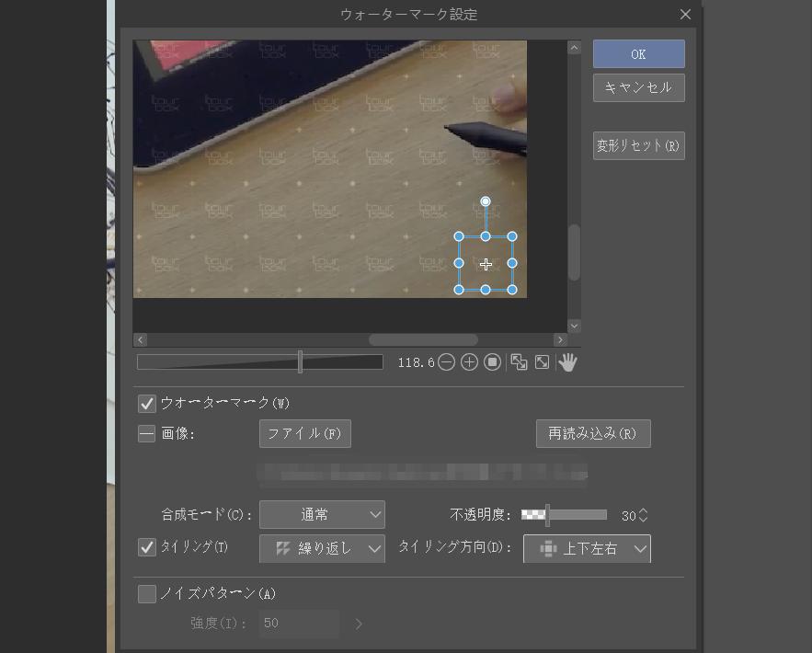This screenshot has height=653, width=812.
Task: Click the ファイル button to choose an image
Action: click(x=304, y=433)
